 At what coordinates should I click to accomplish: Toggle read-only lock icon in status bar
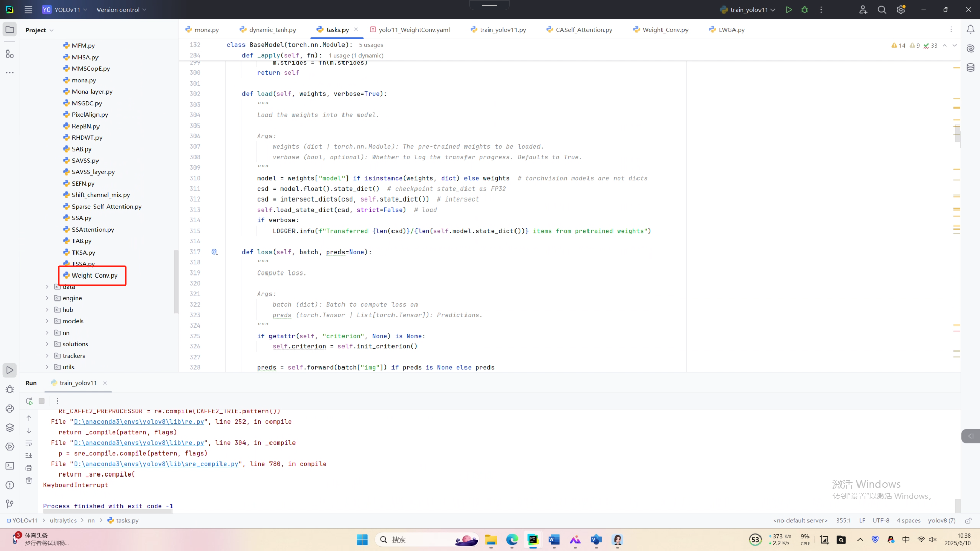(x=968, y=521)
